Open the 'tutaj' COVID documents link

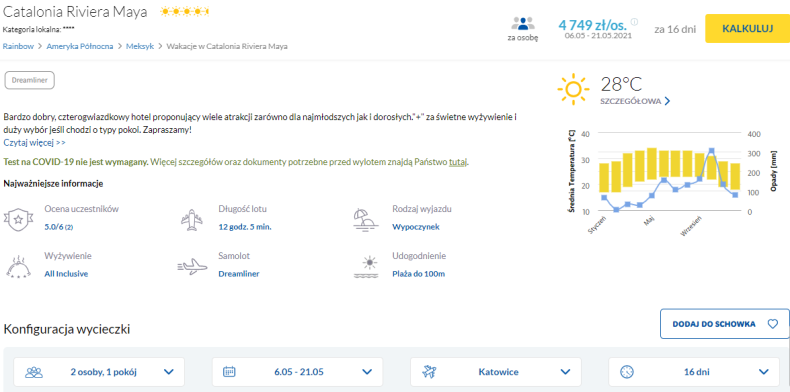(458, 162)
